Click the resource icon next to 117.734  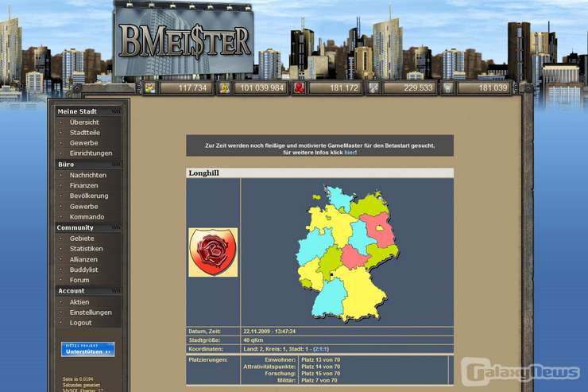pos(149,88)
